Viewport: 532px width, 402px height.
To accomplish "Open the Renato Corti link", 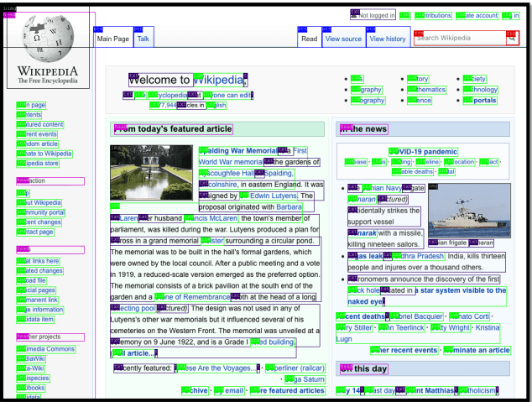I will [x=470, y=316].
